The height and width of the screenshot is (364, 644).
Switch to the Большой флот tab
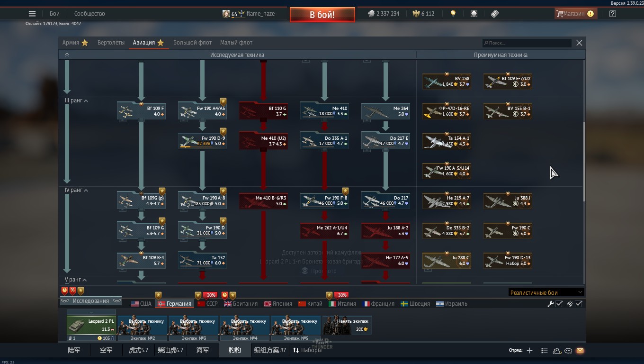click(192, 43)
